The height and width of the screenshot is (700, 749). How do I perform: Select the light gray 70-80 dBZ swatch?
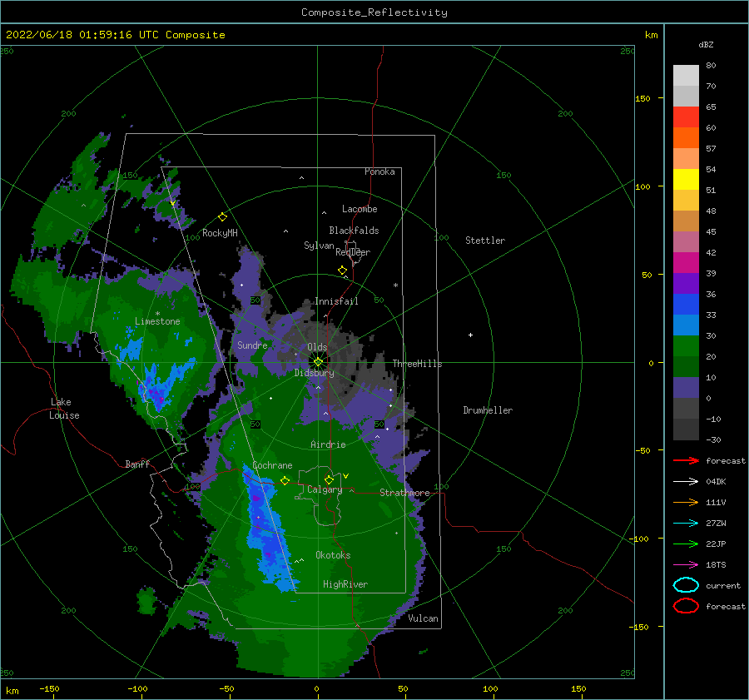click(x=686, y=75)
